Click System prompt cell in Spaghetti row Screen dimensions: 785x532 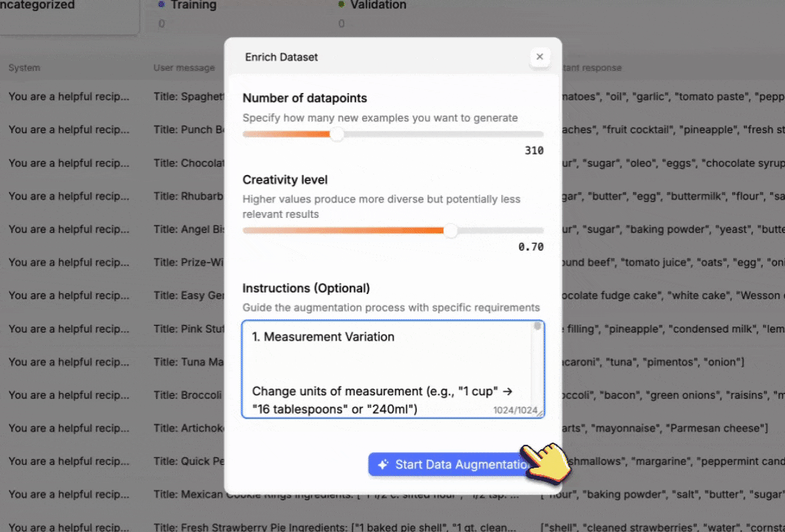(69, 97)
